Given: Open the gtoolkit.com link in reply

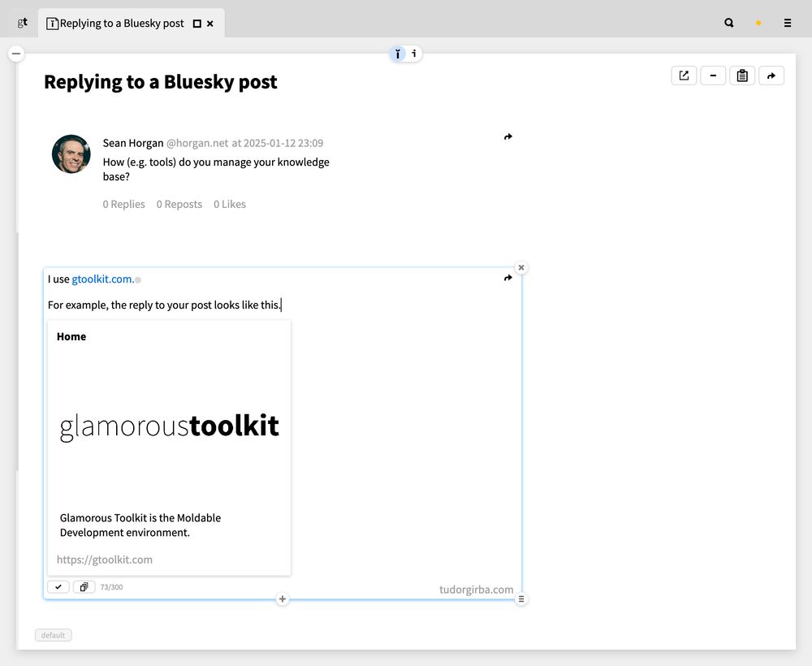Looking at the screenshot, I should point(102,279).
